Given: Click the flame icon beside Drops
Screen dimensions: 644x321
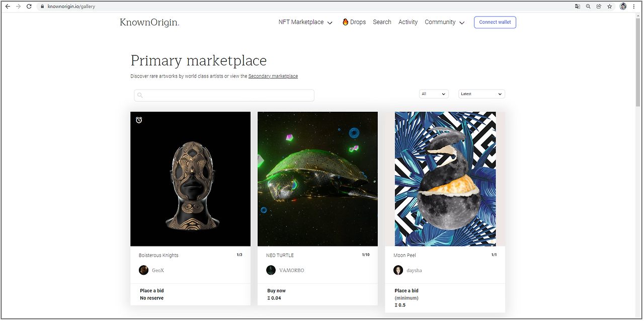Looking at the screenshot, I should (x=346, y=22).
